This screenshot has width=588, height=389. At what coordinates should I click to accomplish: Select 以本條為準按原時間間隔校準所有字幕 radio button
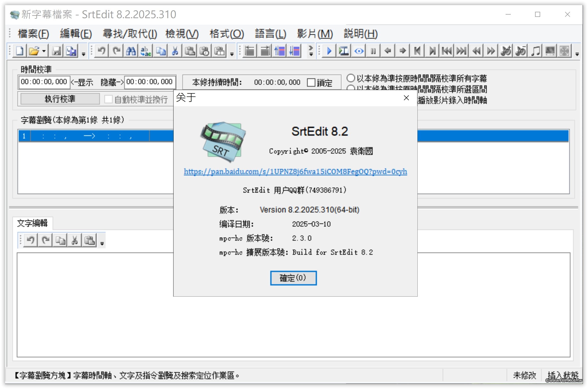point(351,78)
